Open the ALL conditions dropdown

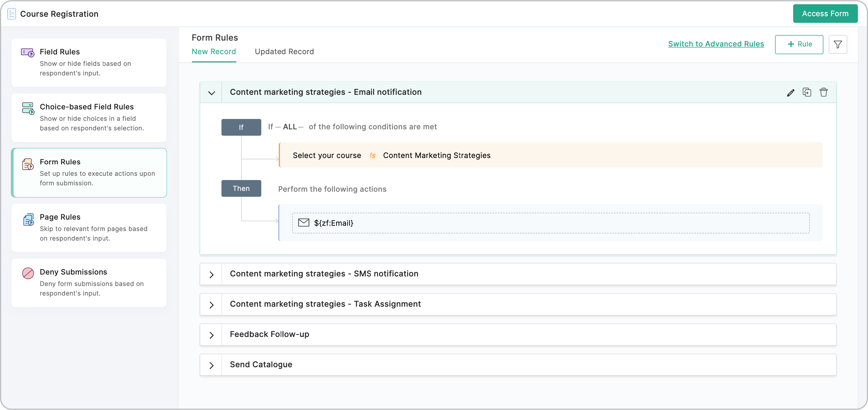point(290,126)
